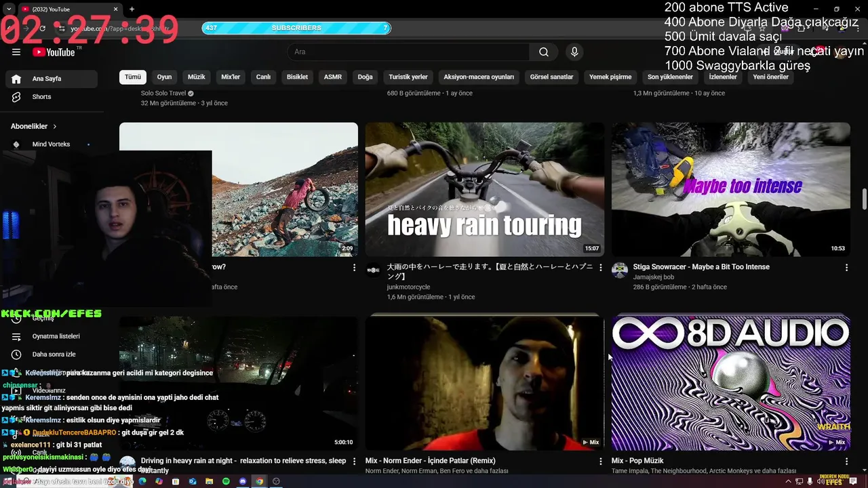Viewport: 868px width, 488px height.
Task: Click the YouTube logo
Action: tap(54, 52)
